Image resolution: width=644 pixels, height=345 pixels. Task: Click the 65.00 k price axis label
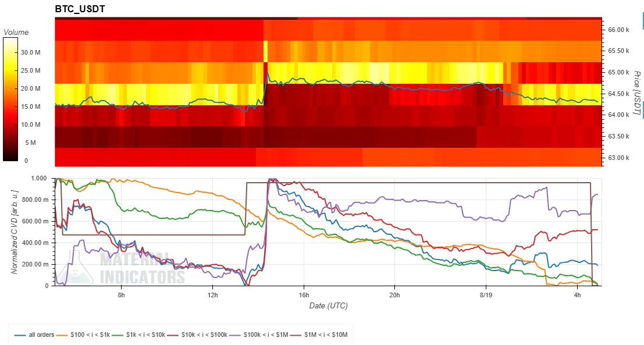pos(618,72)
